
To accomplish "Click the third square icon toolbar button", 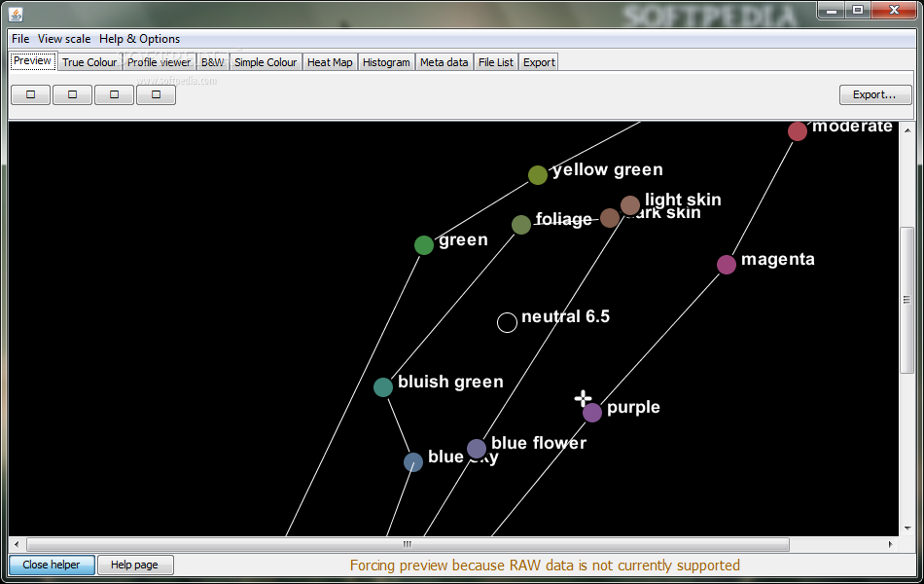I will [x=115, y=94].
